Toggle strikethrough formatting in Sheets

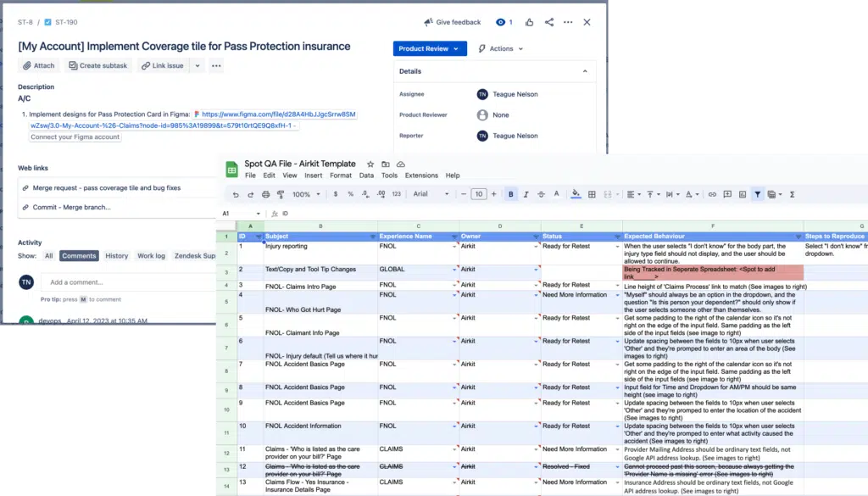click(x=541, y=194)
